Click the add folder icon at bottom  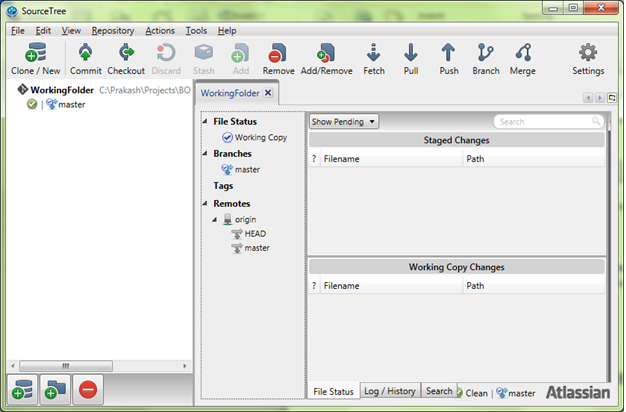(55, 390)
